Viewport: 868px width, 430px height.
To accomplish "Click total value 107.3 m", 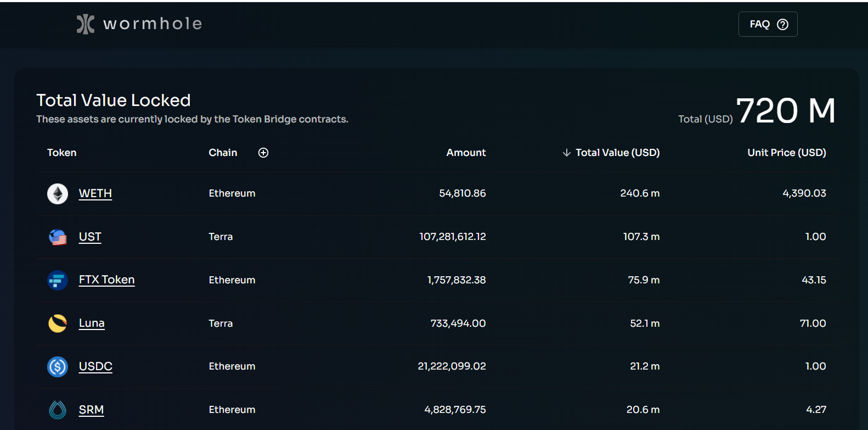I will pos(641,237).
